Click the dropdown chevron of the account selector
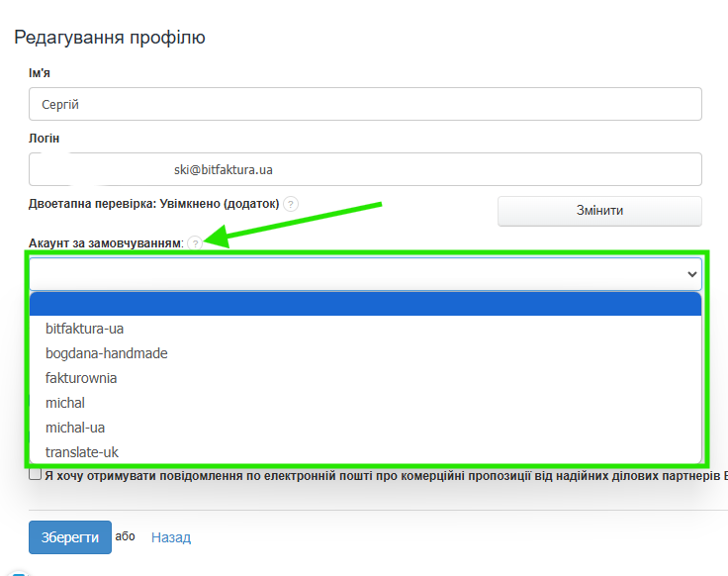The width and height of the screenshot is (728, 576). (x=691, y=274)
